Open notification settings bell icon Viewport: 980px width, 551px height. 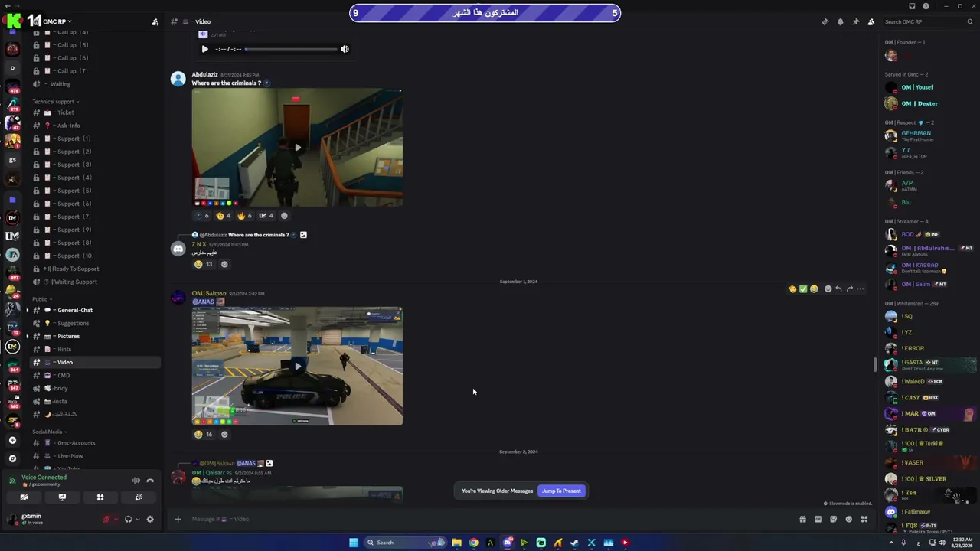(840, 21)
